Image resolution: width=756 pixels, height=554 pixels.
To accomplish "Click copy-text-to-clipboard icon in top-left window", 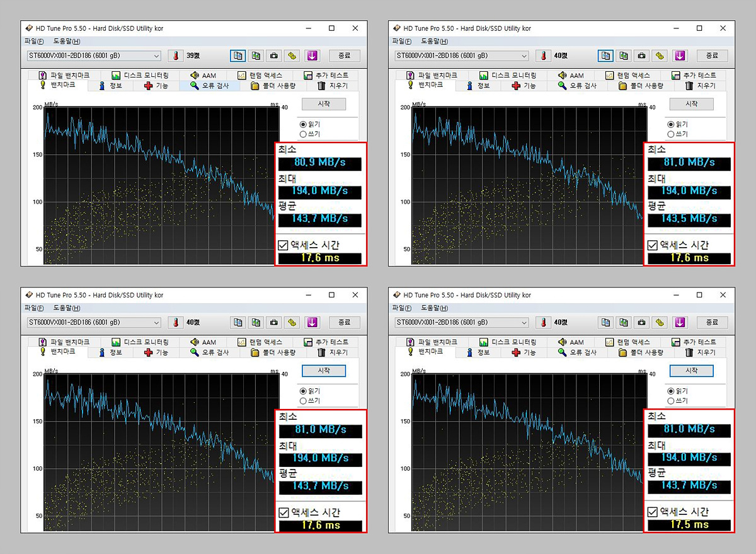I will coord(238,55).
